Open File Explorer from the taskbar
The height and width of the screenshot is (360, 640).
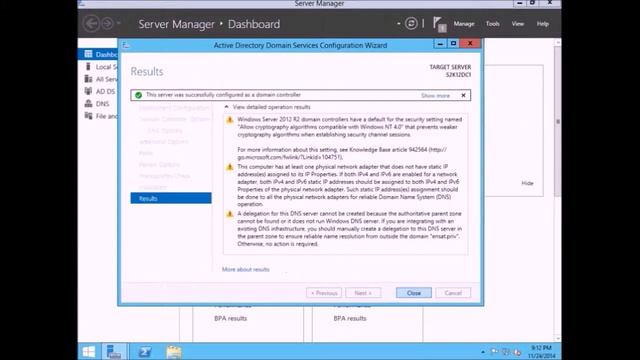pos(174,351)
